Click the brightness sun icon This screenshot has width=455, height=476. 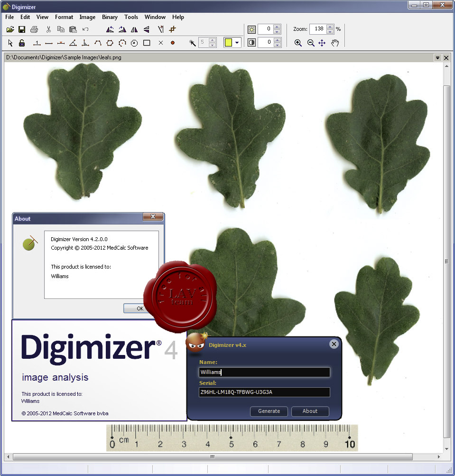pyautogui.click(x=252, y=29)
